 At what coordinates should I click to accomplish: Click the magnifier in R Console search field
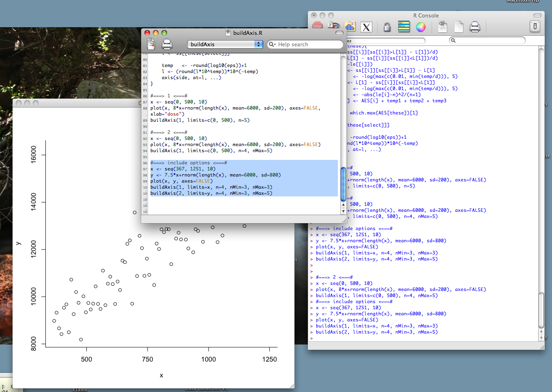pyautogui.click(x=453, y=40)
